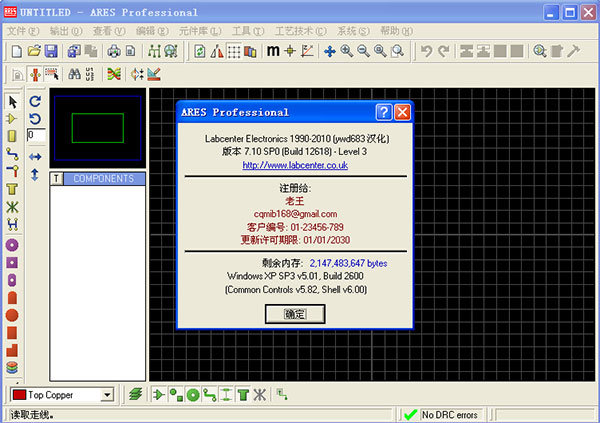
Task: Click the Print printer icon
Action: 114,51
